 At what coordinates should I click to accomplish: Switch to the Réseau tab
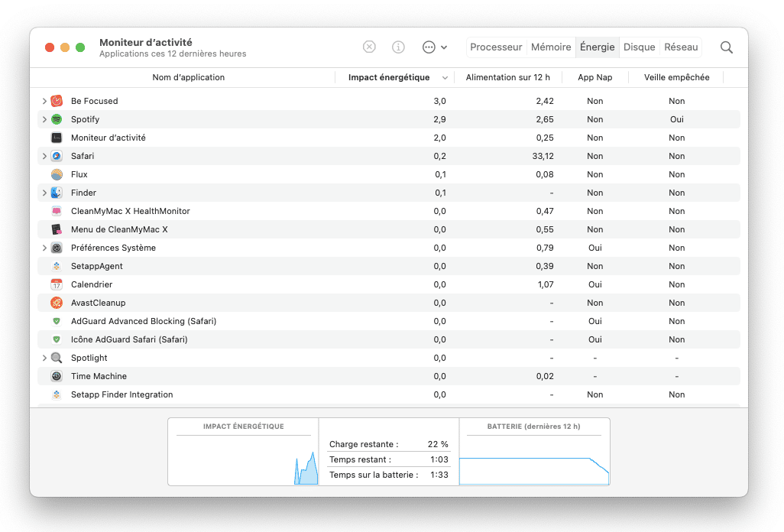[x=681, y=47]
